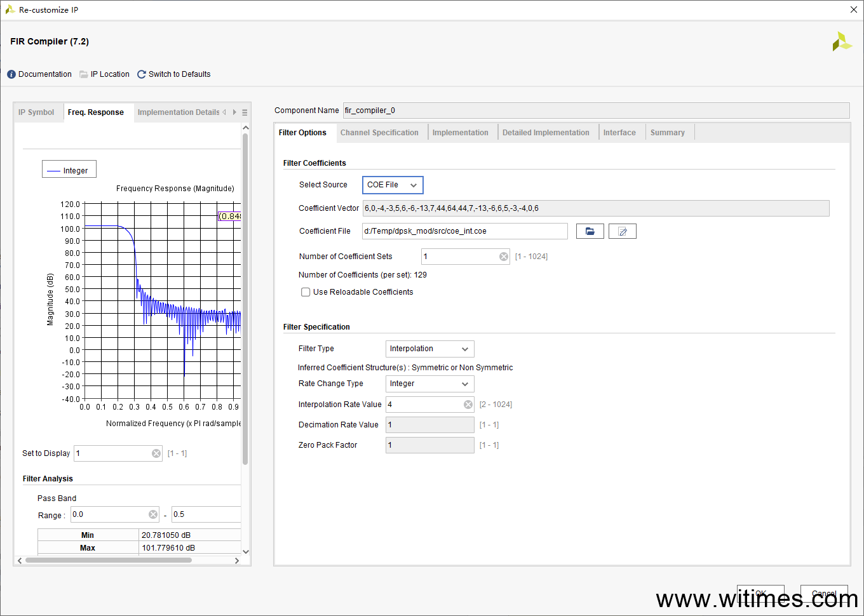Click the scroll up arrow in left panel
Screen dimensions: 864x616
pos(246,128)
